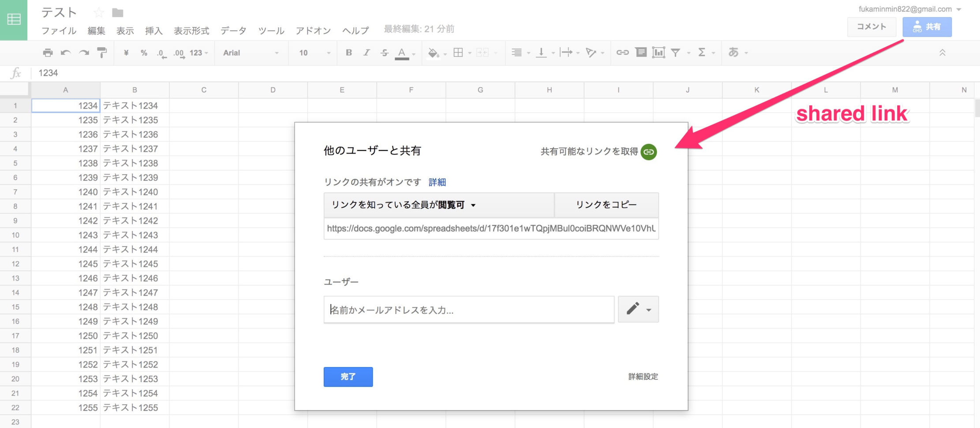Image resolution: width=980 pixels, height=428 pixels.
Task: Toggle bold formatting
Action: pos(348,53)
